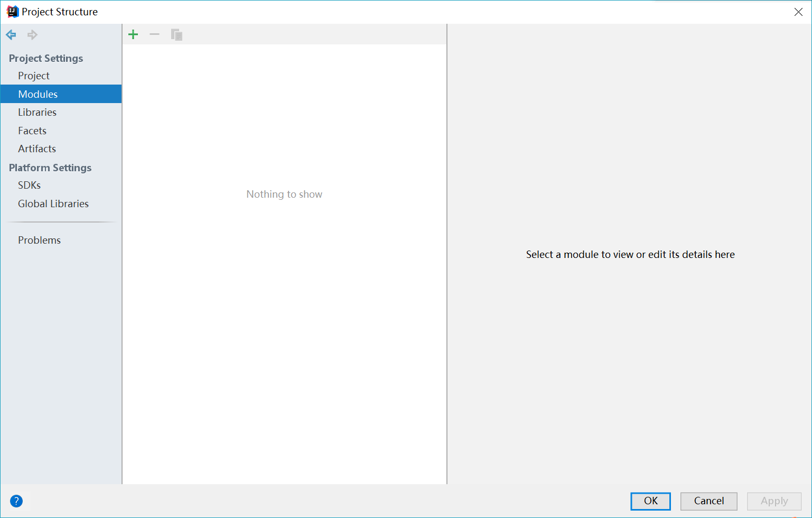The image size is (812, 518).
Task: Open the Libraries settings page
Action: (x=61, y=112)
